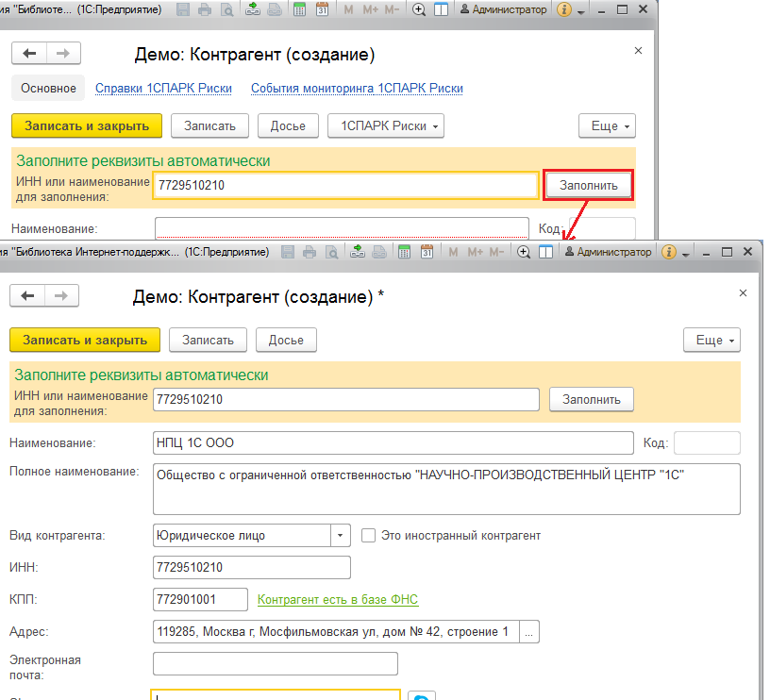This screenshot has width=770, height=700.
Task: Open the lower title bar dropdown arrow next to info
Action: click(685, 253)
